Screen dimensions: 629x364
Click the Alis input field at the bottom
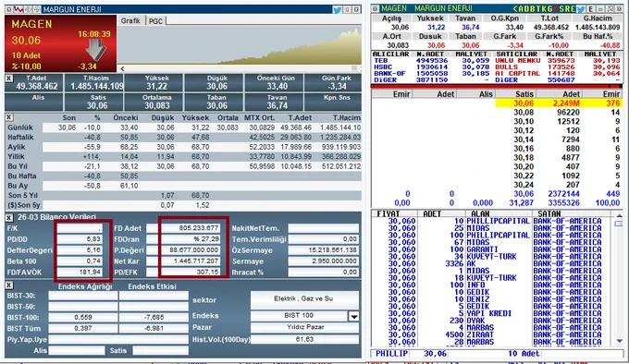[77, 350]
